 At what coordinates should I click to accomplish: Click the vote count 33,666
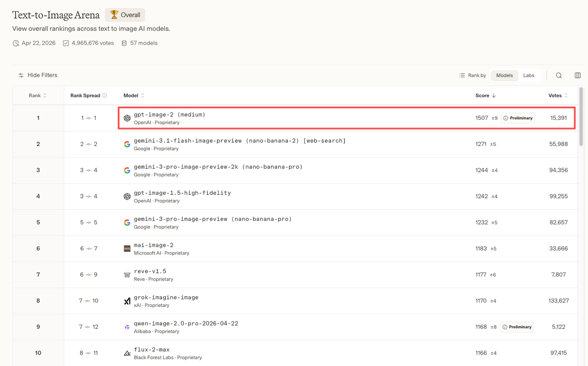tap(558, 248)
